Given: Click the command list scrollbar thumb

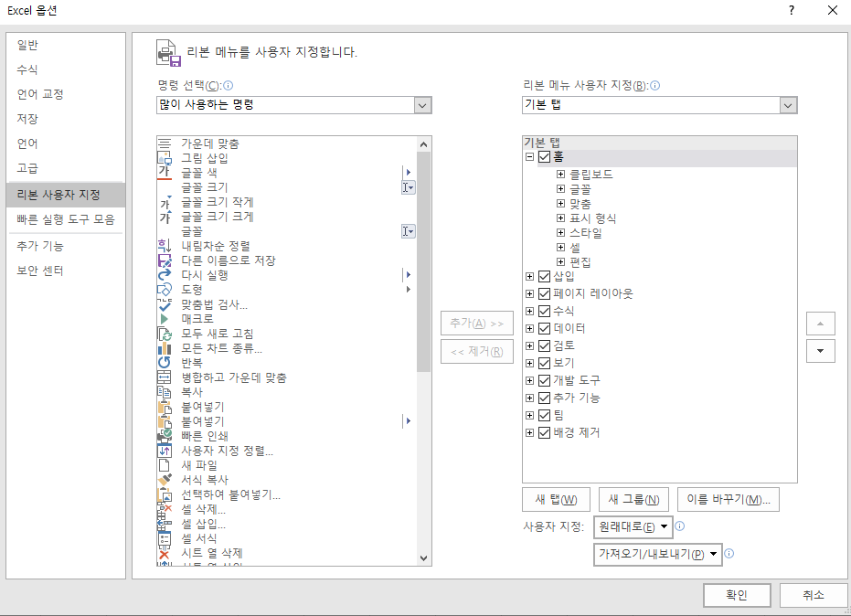Looking at the screenshot, I should [x=424, y=261].
